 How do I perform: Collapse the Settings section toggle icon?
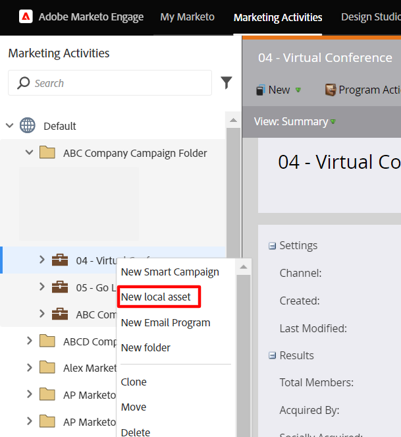pyautogui.click(x=272, y=246)
